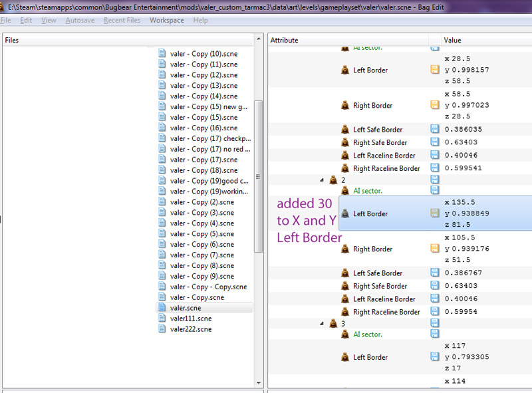The height and width of the screenshot is (393, 532).
Task: Open the View menu
Action: coord(49,21)
